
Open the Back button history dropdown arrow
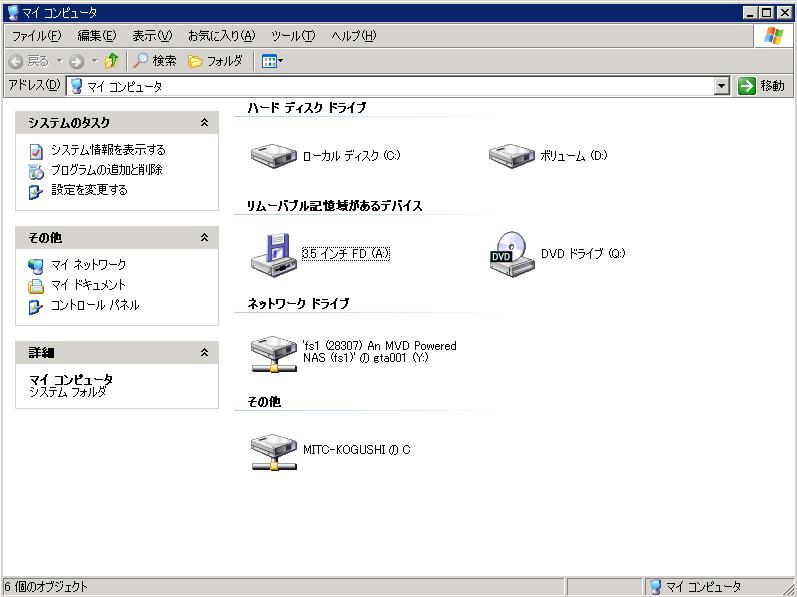pyautogui.click(x=59, y=61)
